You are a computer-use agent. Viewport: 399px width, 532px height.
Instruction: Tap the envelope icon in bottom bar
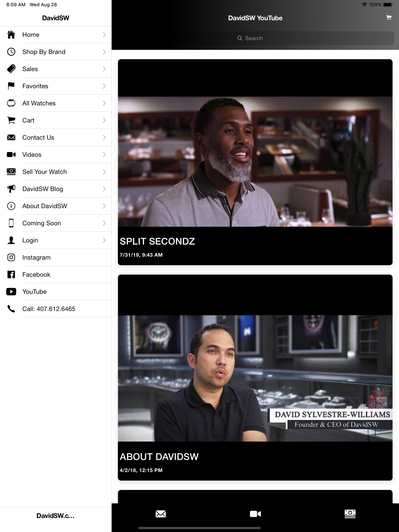pos(161,514)
